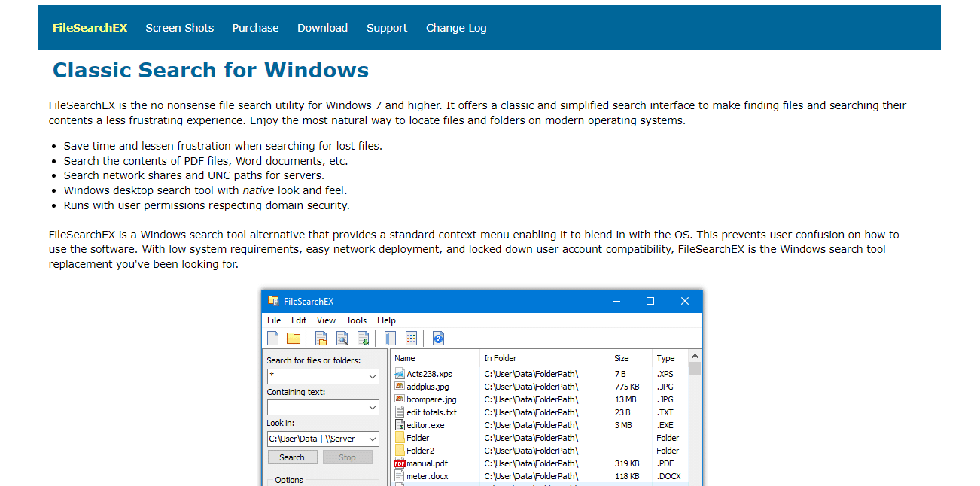Click the manual.pdf file name
The height and width of the screenshot is (486, 980).
pyautogui.click(x=427, y=463)
